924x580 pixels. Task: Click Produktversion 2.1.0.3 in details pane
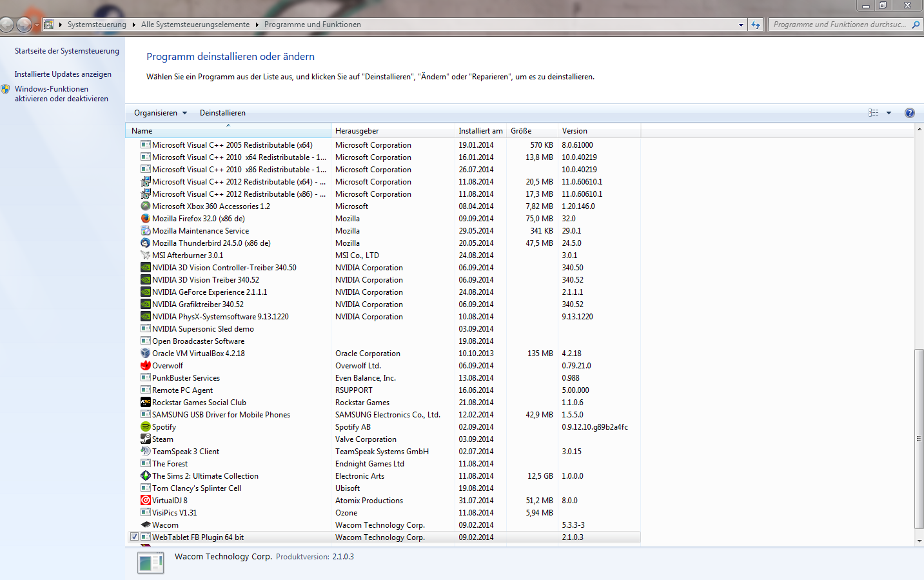[315, 556]
